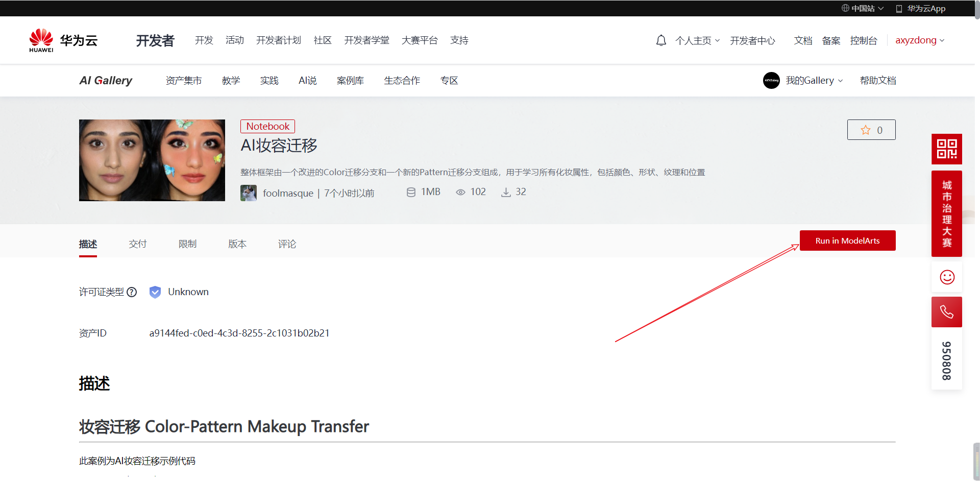
Task: Click the Huawei Cloud App phone icon
Action: pyautogui.click(x=899, y=9)
